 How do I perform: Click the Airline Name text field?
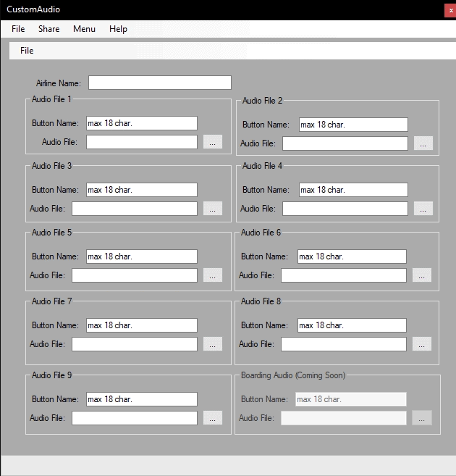[159, 83]
